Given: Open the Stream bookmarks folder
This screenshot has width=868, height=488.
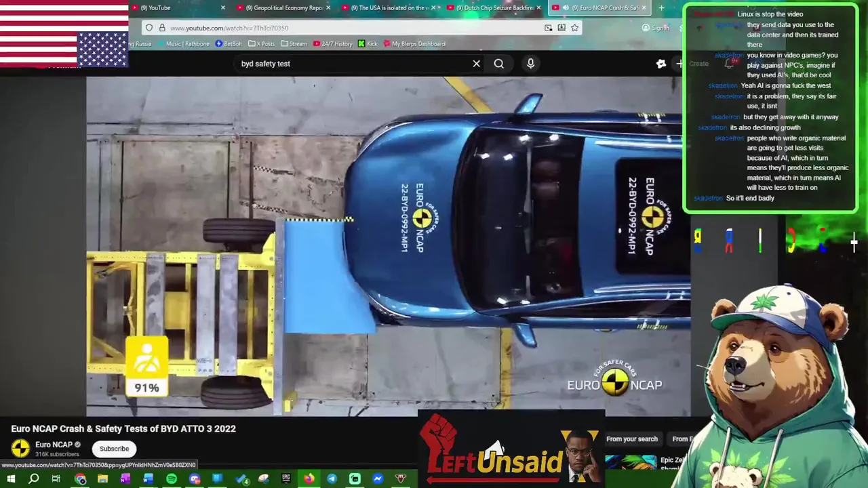Looking at the screenshot, I should coord(294,44).
